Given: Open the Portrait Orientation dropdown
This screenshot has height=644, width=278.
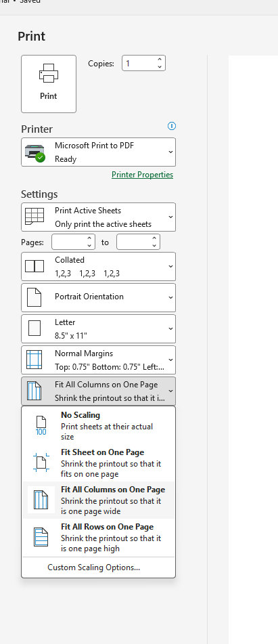Looking at the screenshot, I should coord(98,297).
